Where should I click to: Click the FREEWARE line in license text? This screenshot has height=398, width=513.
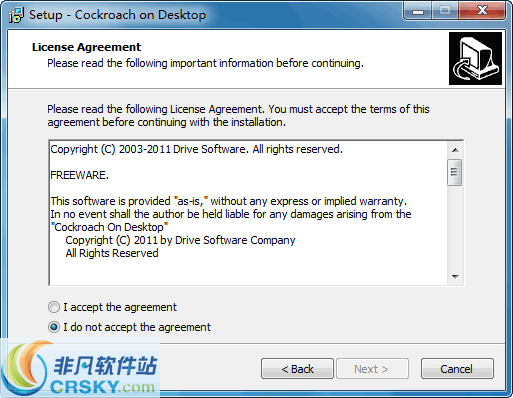(80, 175)
